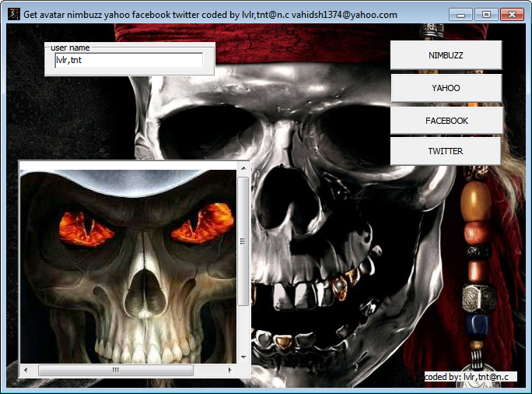This screenshot has height=394, width=532.
Task: Click 'coded by: lvlr,tnt@n.c' label
Action: [471, 377]
